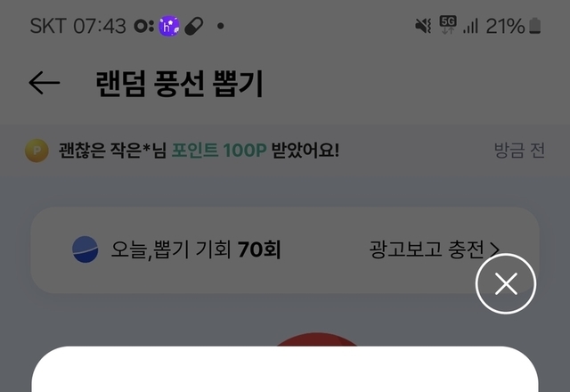Tap the 랜덤 풍선 뽑기 page title
Image resolution: width=570 pixels, height=392 pixels.
180,84
